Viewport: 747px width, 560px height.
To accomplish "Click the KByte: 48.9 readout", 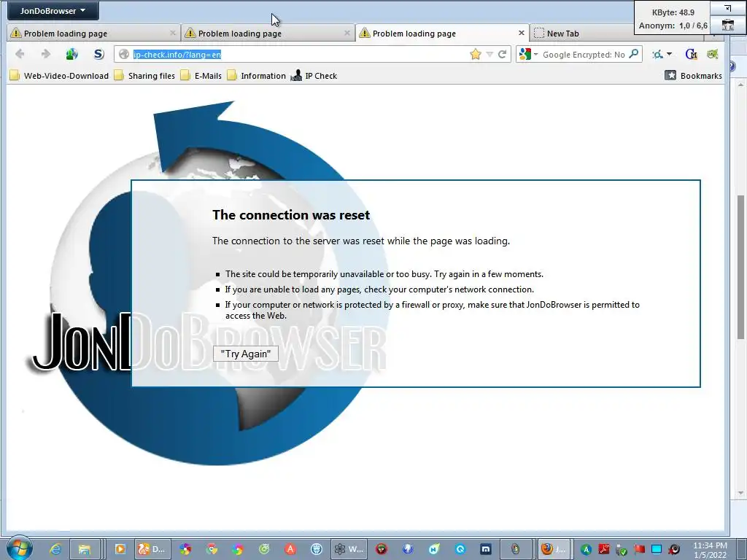I will click(673, 12).
